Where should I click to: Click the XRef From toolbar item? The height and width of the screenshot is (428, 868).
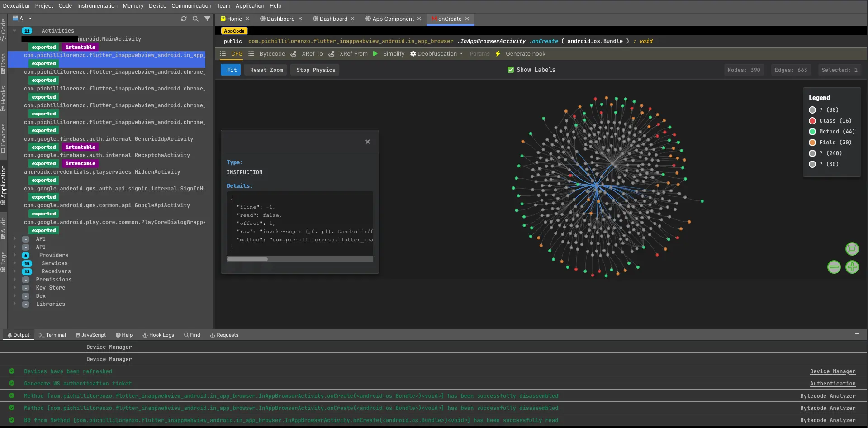[x=348, y=53]
